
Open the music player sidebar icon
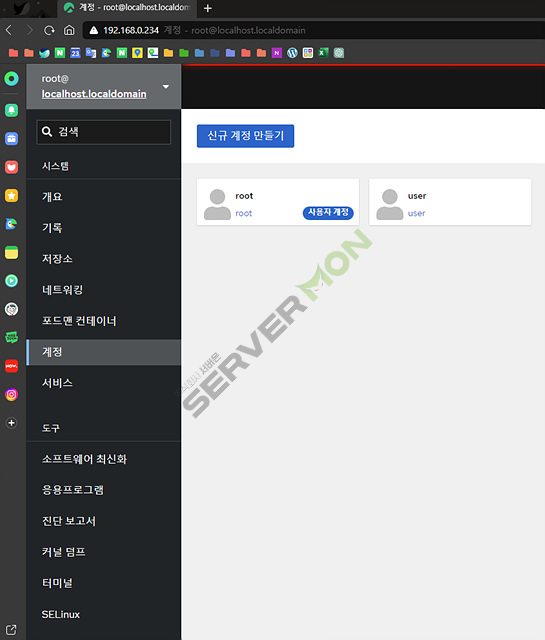[x=11, y=281]
